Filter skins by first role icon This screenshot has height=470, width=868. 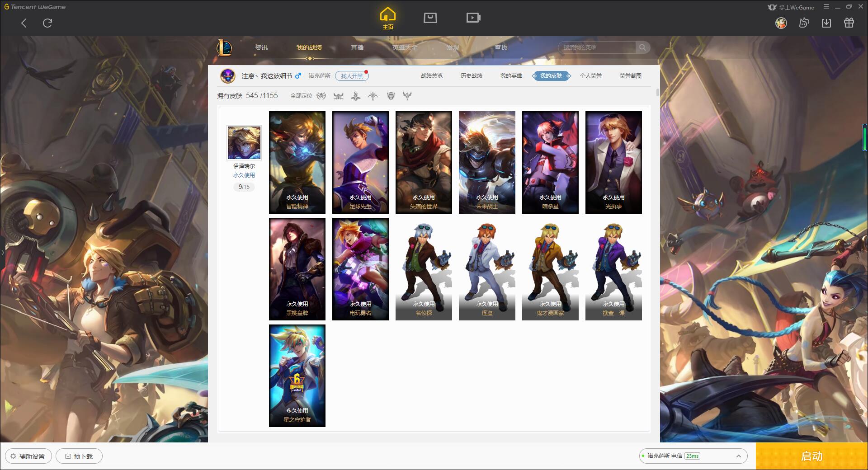tap(321, 95)
